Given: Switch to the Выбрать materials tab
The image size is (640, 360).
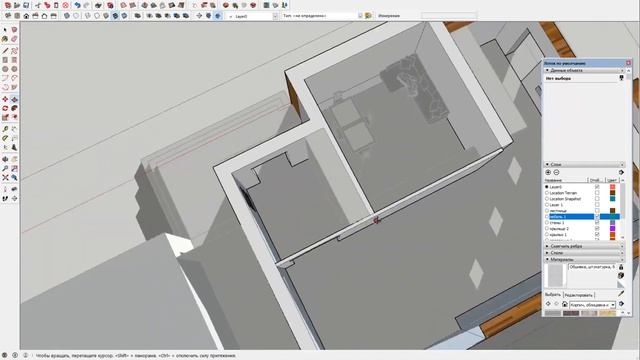Looking at the screenshot, I should [553, 294].
